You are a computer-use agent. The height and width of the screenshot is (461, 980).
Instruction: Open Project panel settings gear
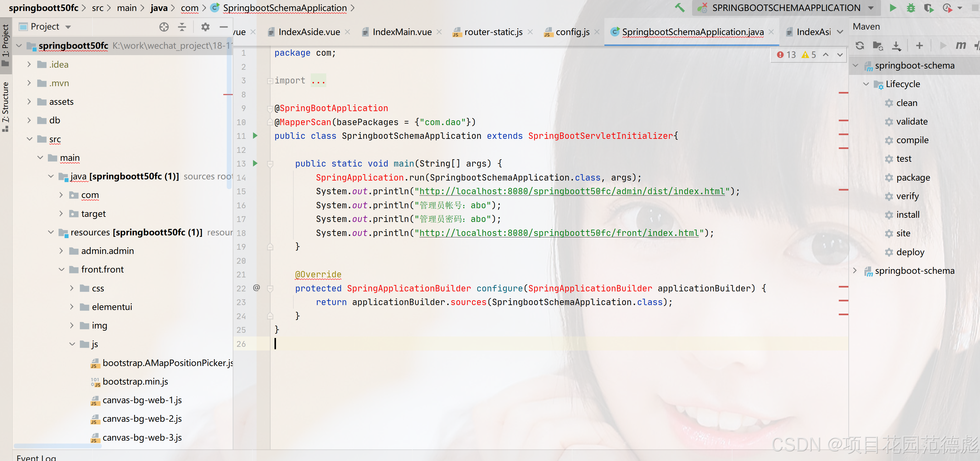point(205,26)
